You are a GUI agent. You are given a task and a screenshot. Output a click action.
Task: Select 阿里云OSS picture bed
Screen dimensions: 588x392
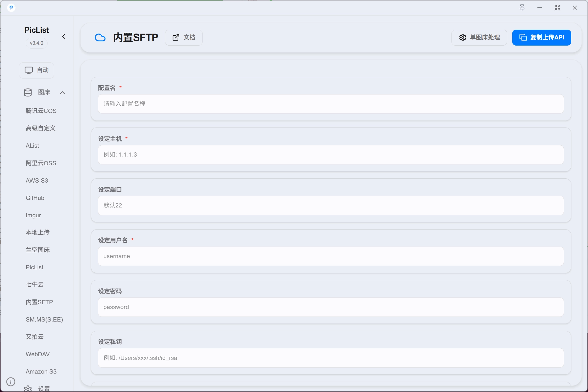tap(41, 163)
